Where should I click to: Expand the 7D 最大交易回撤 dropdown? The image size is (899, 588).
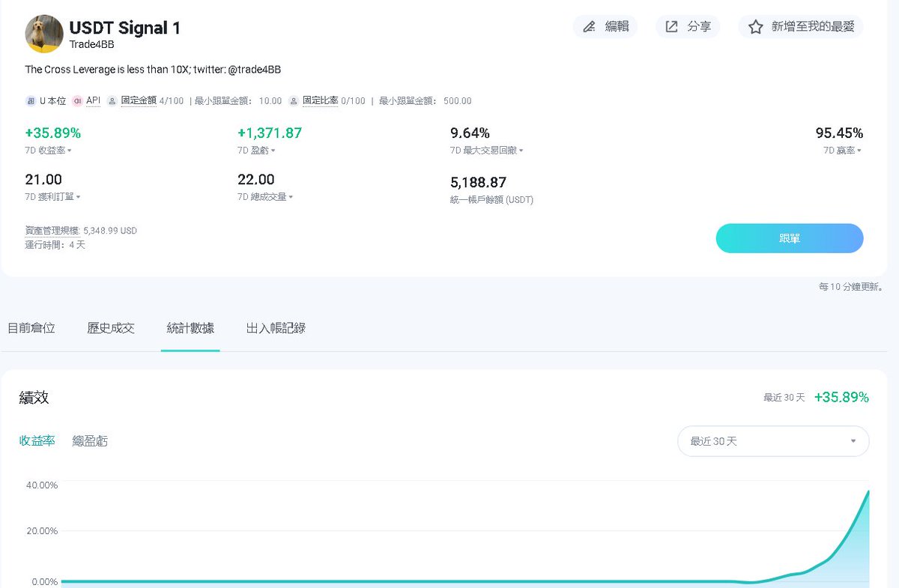pyautogui.click(x=487, y=151)
